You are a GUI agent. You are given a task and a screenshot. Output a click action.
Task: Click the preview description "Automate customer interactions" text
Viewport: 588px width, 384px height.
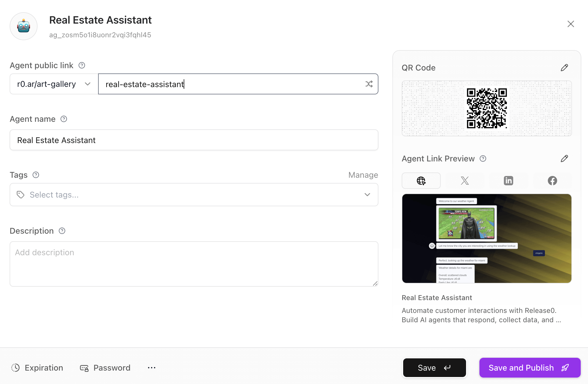coord(481,315)
